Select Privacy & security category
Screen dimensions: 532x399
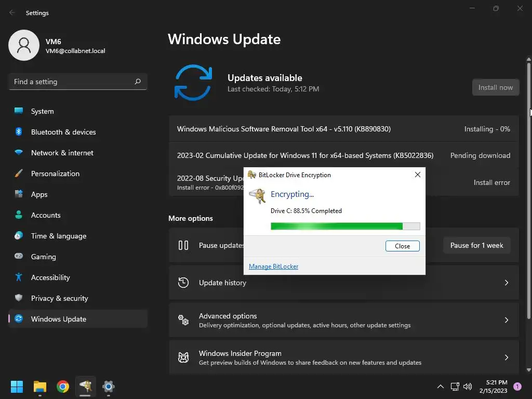(78, 298)
